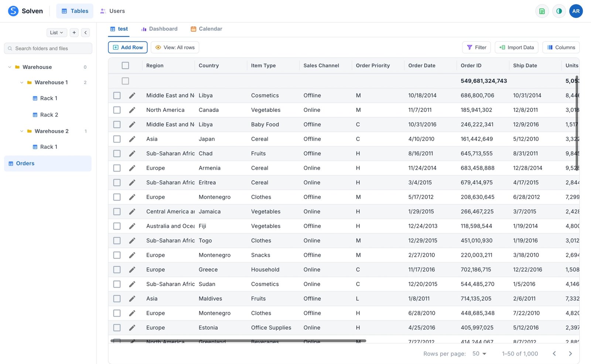591x364 pixels.
Task: Collapse the Warehouse root folder
Action: click(10, 67)
